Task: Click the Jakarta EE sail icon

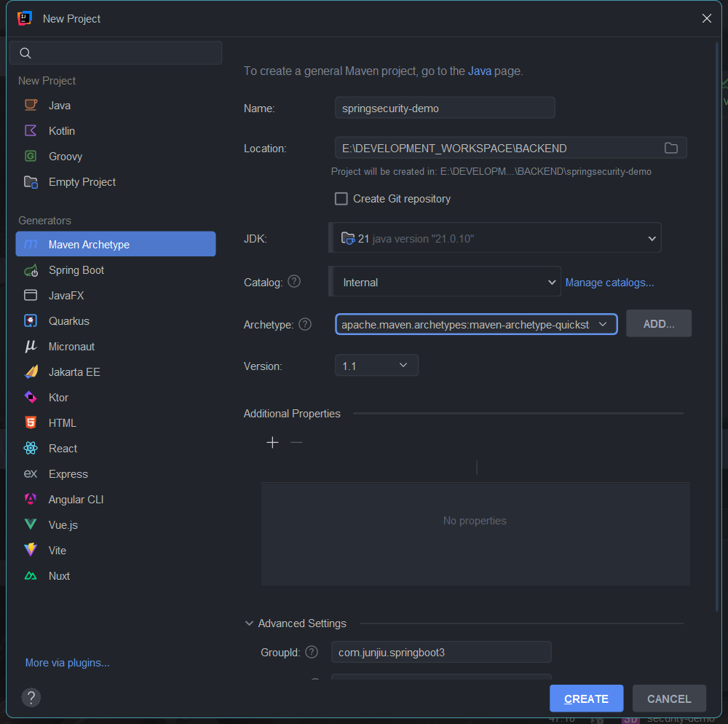Action: coord(31,371)
